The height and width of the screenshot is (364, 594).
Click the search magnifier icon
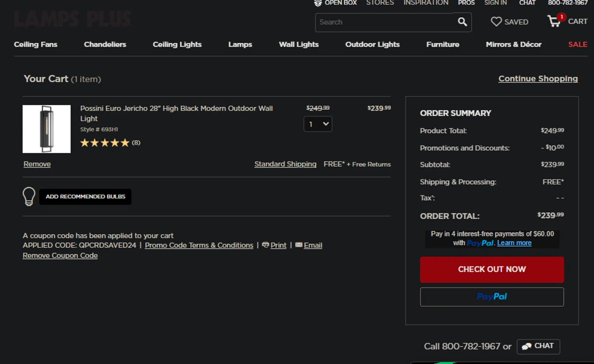[462, 22]
